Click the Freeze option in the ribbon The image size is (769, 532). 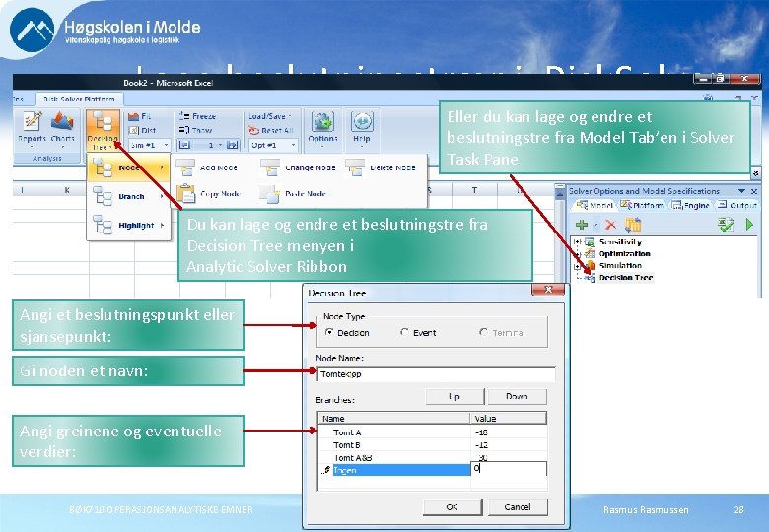click(197, 116)
